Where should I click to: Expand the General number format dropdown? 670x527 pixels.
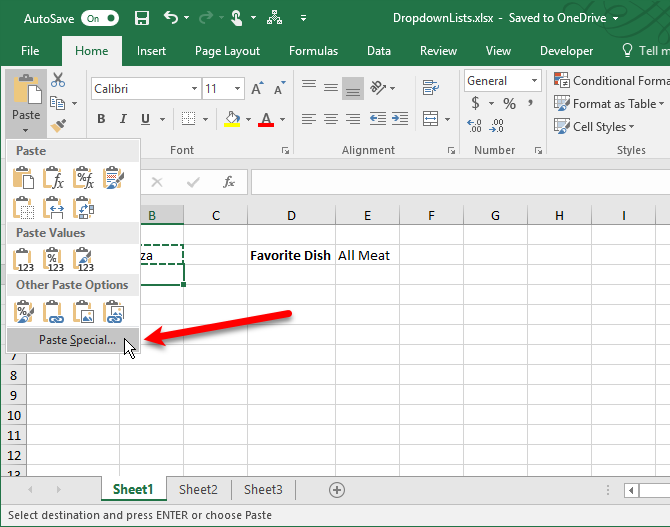tap(535, 81)
